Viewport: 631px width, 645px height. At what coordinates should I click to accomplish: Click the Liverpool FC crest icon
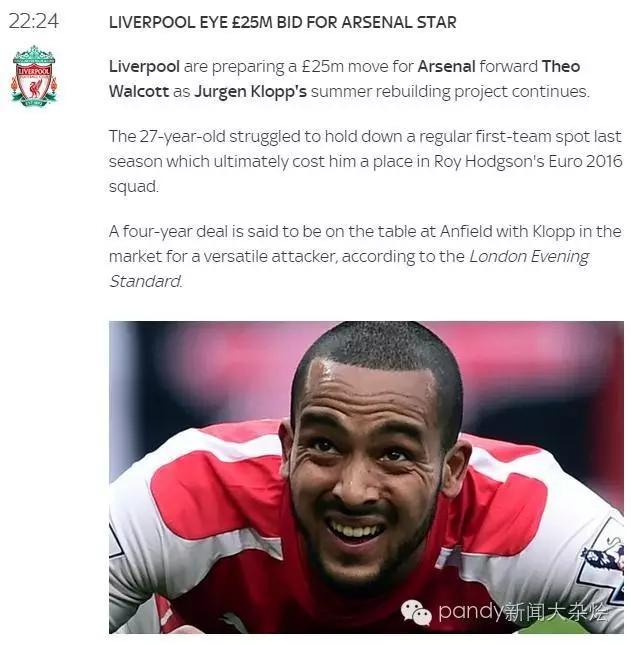tap(34, 76)
